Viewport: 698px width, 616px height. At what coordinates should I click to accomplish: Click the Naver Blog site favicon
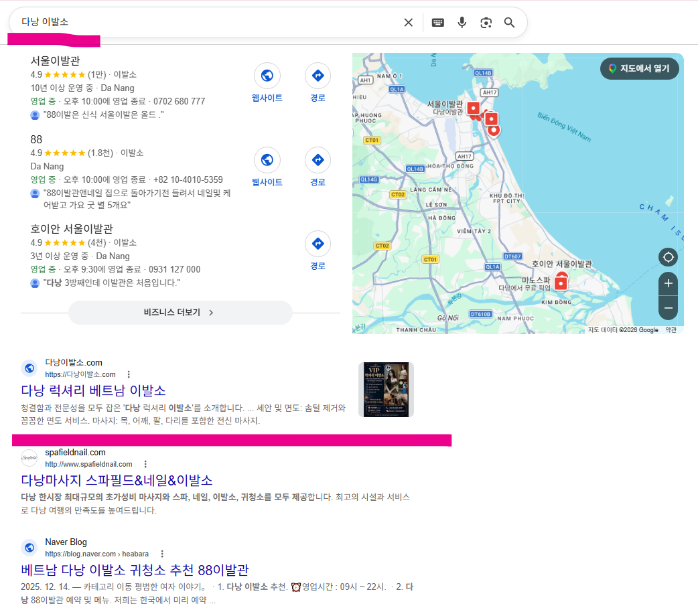pos(29,548)
